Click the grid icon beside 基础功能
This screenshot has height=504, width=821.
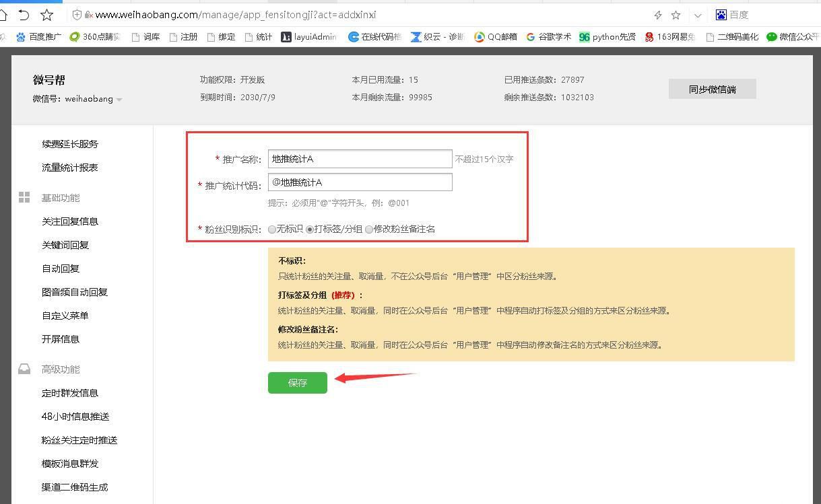click(x=24, y=197)
